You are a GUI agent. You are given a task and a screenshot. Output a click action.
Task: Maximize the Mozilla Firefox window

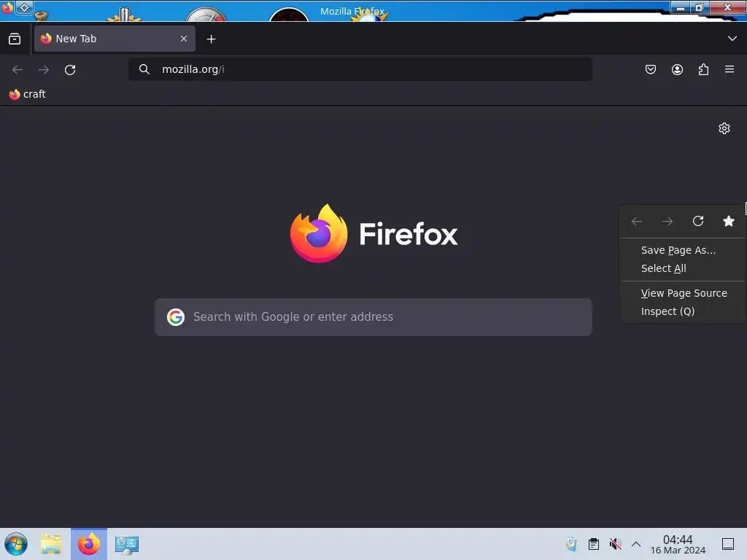pos(700,7)
